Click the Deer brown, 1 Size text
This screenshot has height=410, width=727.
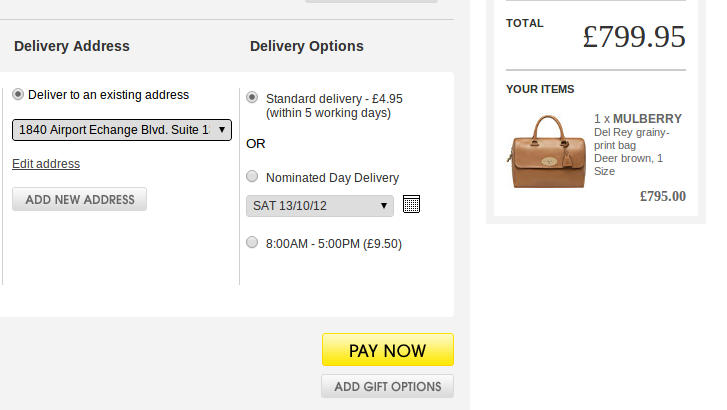628,164
